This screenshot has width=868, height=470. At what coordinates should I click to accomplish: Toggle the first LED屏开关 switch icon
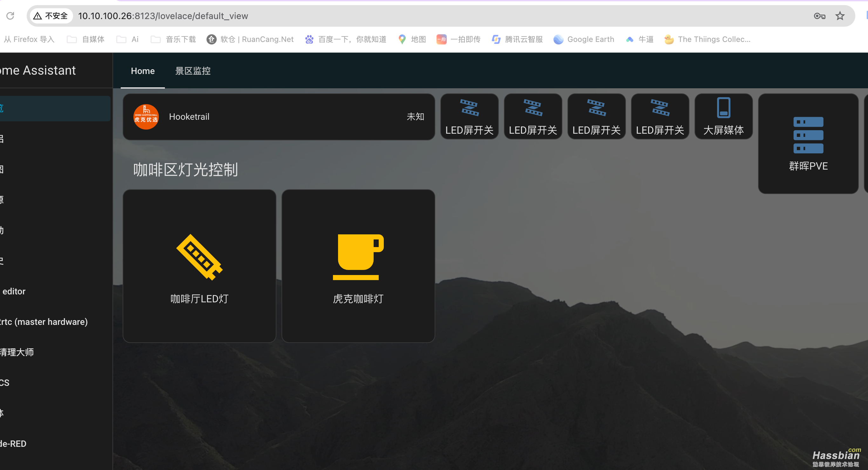(x=469, y=108)
